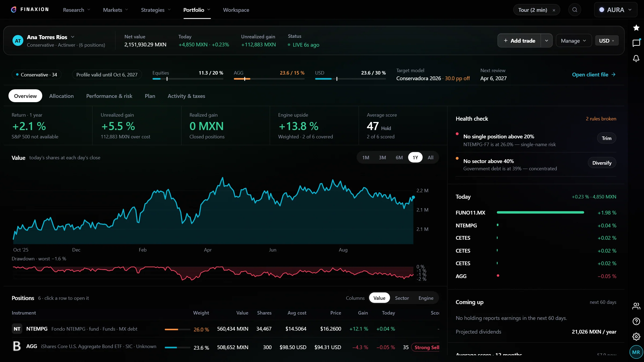Viewport: 644px width, 362px height.
Task: Click the Conservative · 34 profile chip
Action: coord(36,75)
